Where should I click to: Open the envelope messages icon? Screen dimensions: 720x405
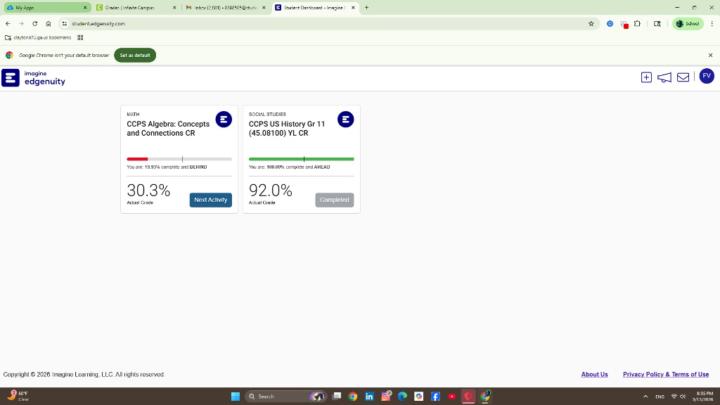[683, 78]
